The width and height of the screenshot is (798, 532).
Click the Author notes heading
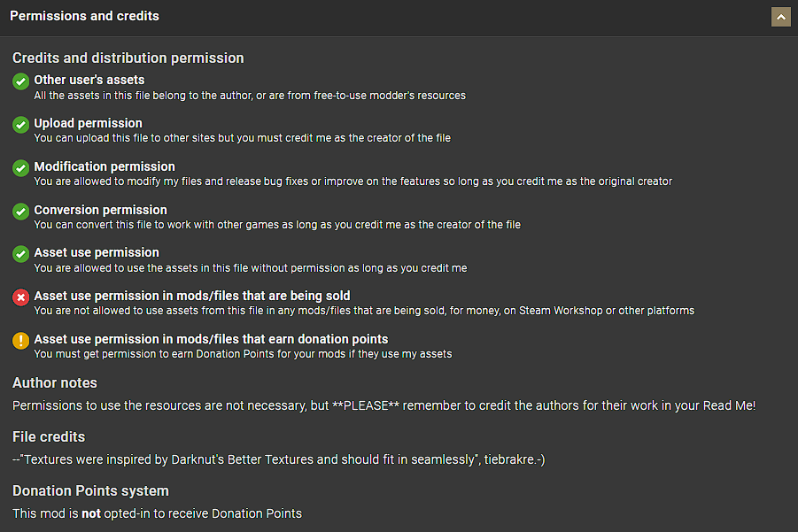click(55, 383)
